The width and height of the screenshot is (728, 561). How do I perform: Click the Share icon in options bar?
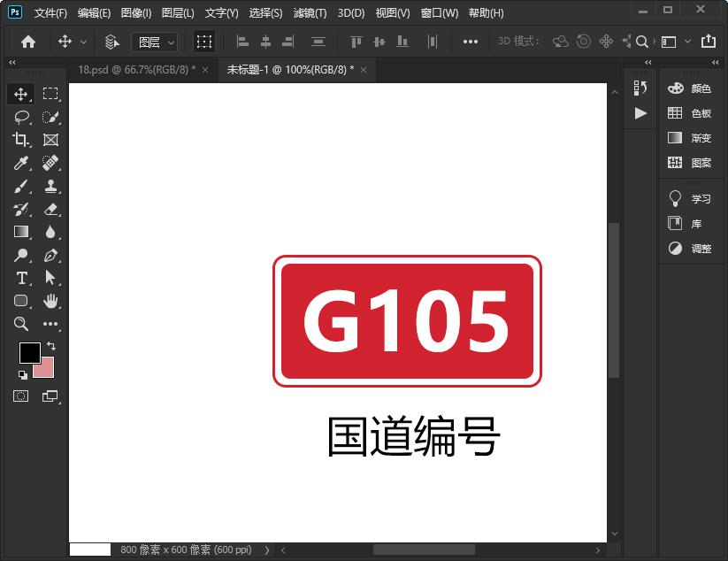click(x=708, y=42)
